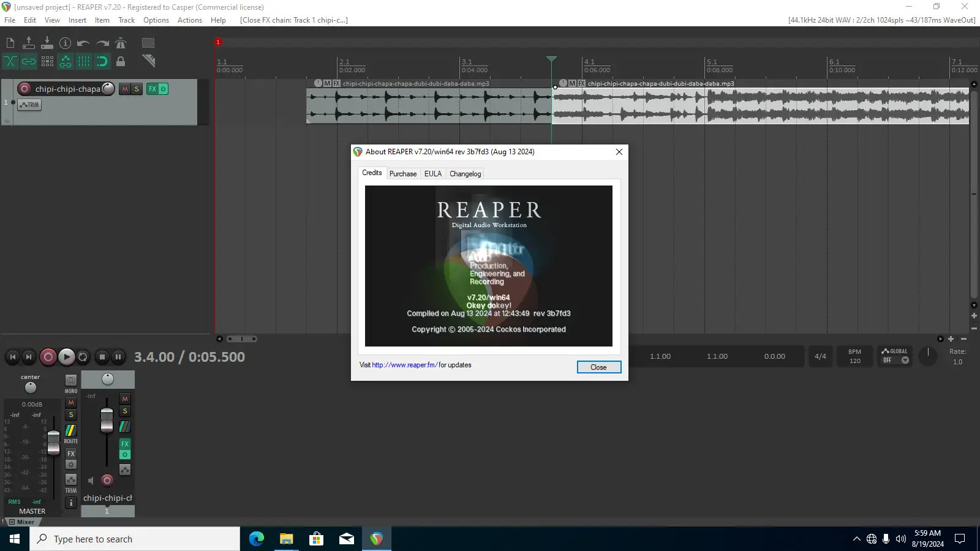Open the Insert menu
This screenshot has height=551, width=980.
(x=77, y=20)
